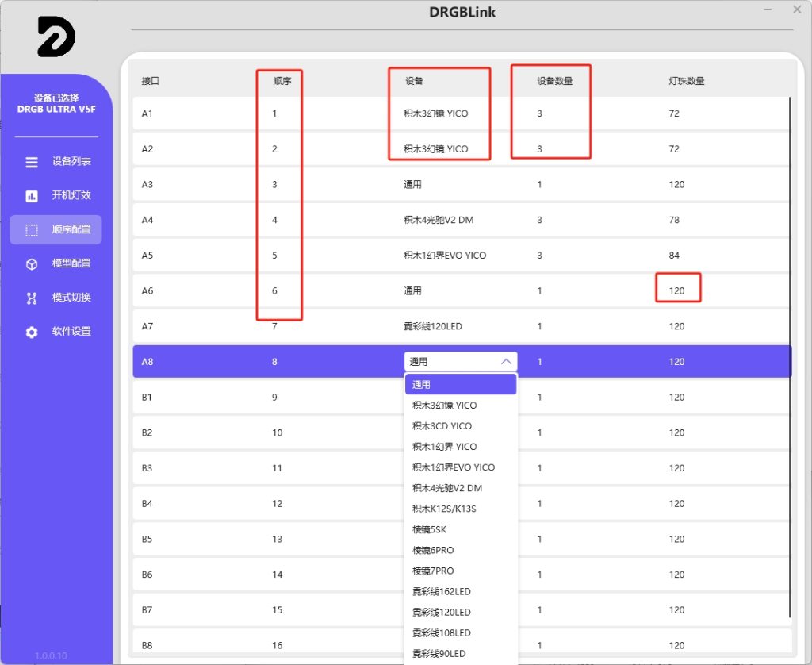Select the A1 interface cell

point(147,113)
